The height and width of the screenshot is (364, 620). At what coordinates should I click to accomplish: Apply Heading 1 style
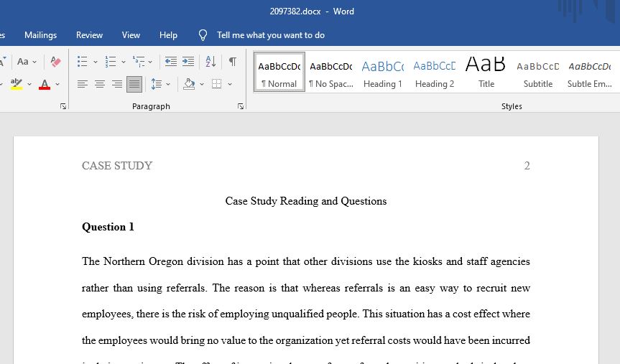pos(383,73)
